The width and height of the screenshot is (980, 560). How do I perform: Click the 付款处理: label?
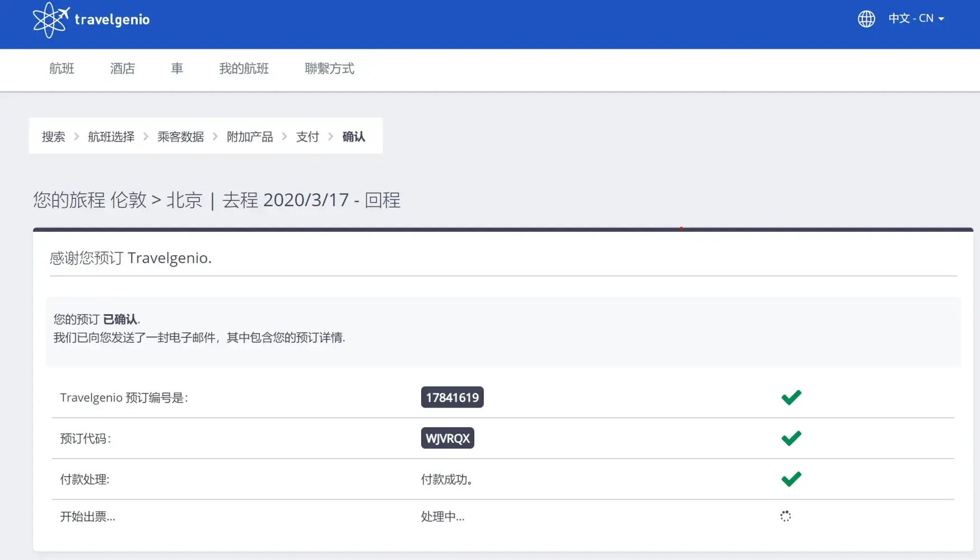(85, 479)
